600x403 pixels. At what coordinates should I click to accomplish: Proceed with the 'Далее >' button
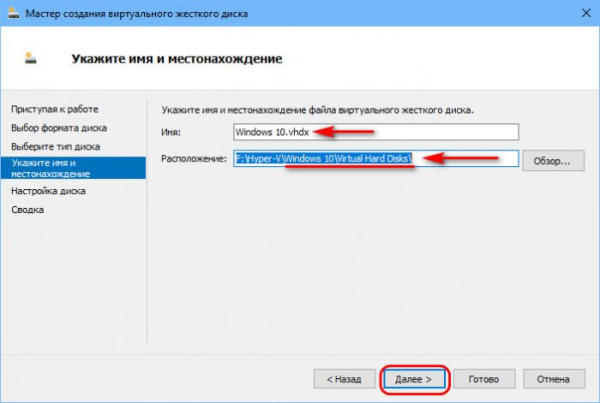click(415, 379)
